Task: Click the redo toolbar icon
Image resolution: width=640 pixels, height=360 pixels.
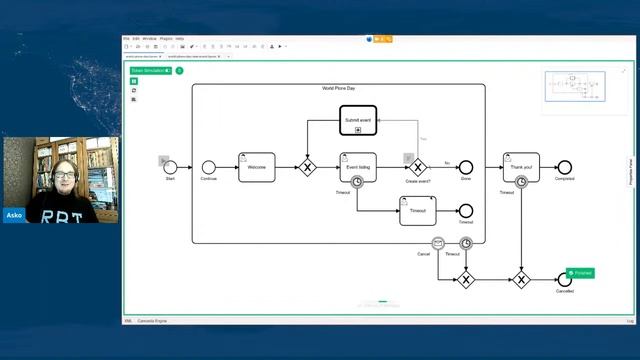Action: click(173, 47)
